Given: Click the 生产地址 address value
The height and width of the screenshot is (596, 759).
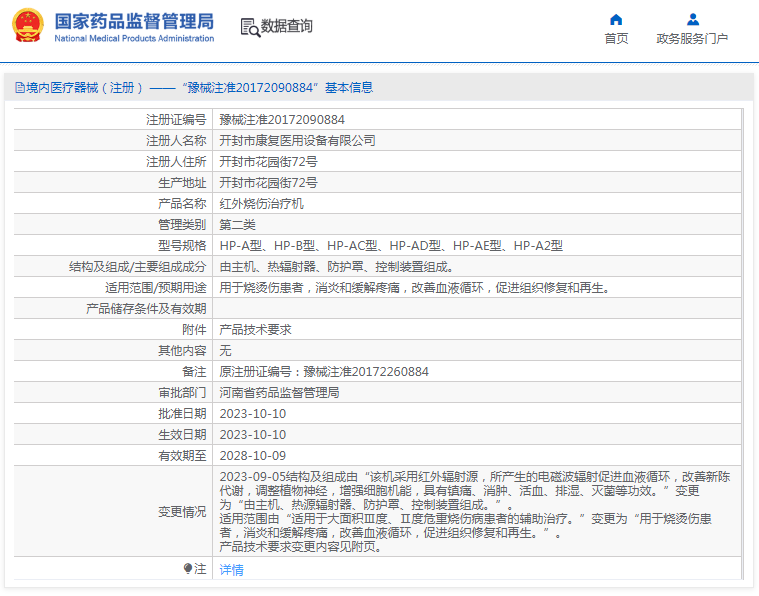Looking at the screenshot, I should pos(268,183).
